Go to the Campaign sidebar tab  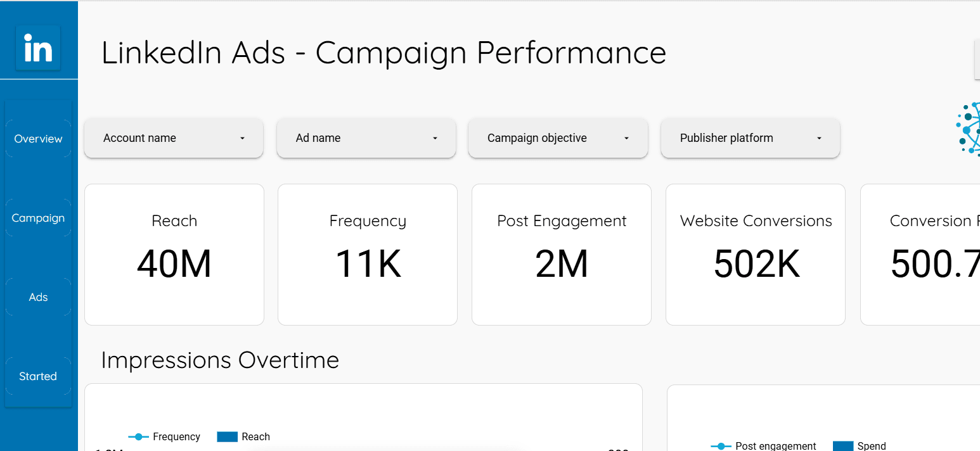point(38,218)
